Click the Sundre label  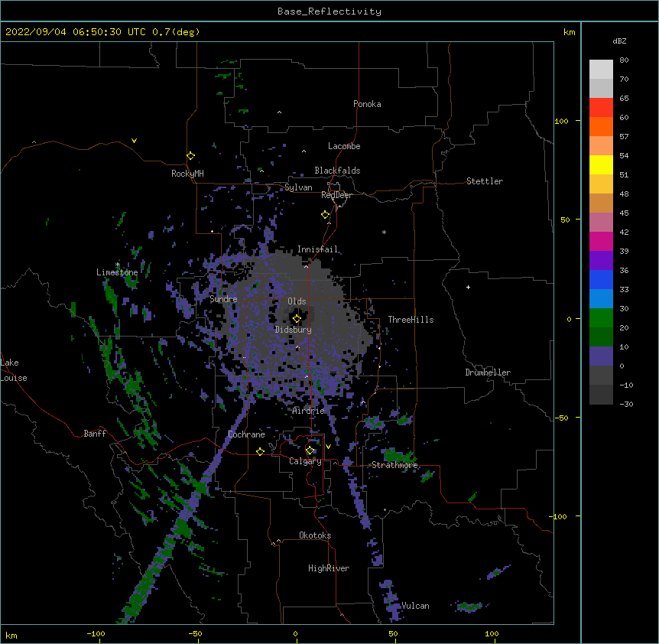tap(223, 299)
